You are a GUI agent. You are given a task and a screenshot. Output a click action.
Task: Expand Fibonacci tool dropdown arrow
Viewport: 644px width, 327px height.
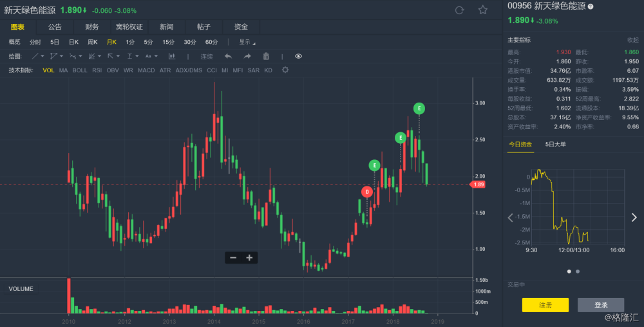(99, 56)
